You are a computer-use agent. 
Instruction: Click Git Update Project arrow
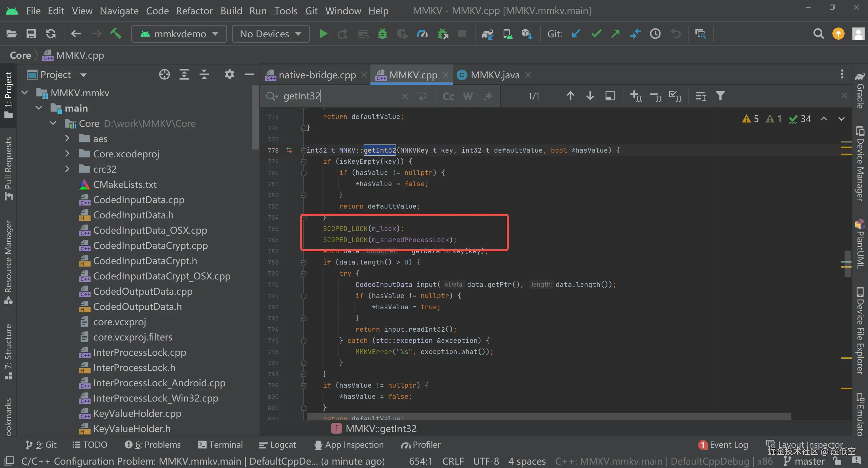[x=576, y=34]
